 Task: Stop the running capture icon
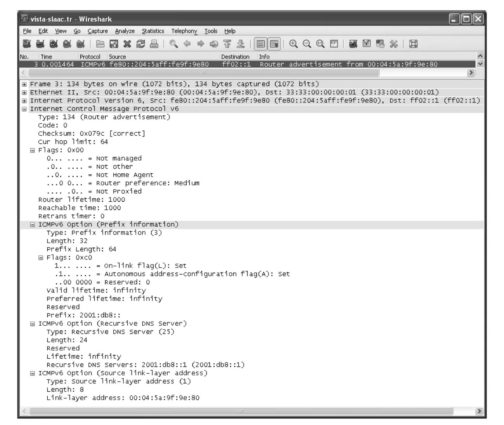pyautogui.click(x=67, y=44)
